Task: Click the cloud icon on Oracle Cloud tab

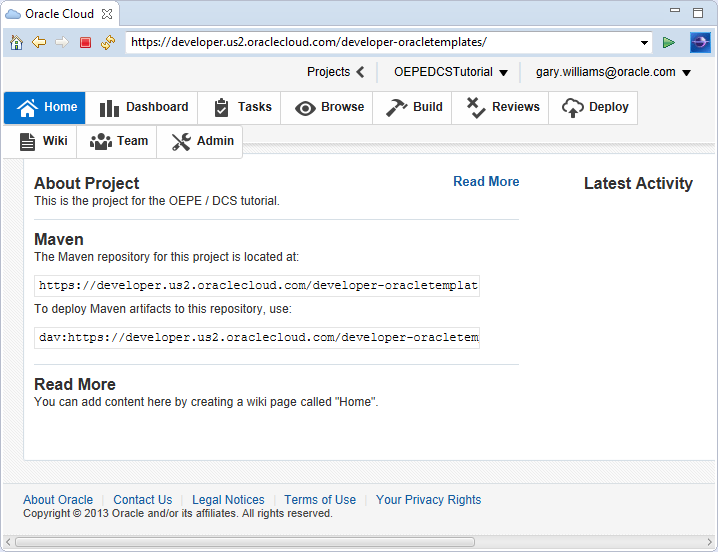Action: (13, 14)
